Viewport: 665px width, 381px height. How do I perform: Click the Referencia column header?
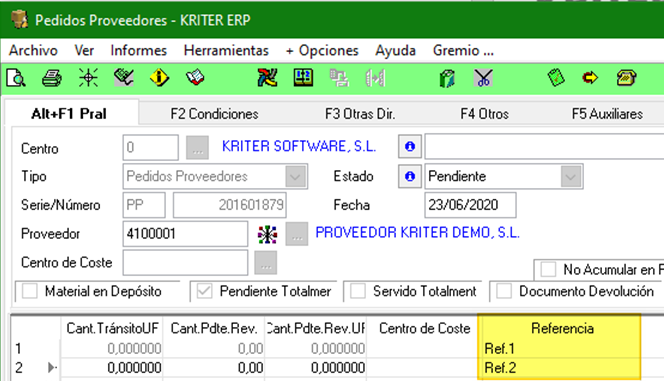(x=562, y=328)
